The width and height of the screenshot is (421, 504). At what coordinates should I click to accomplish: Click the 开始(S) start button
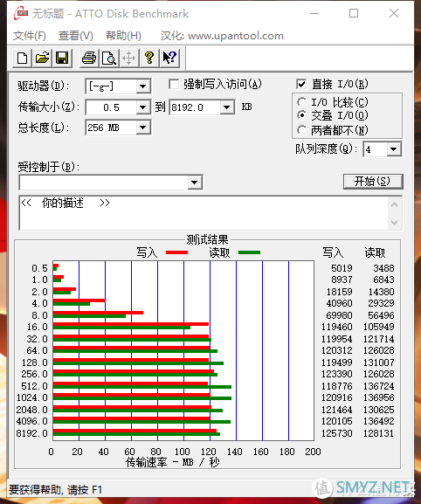pyautogui.click(x=373, y=182)
